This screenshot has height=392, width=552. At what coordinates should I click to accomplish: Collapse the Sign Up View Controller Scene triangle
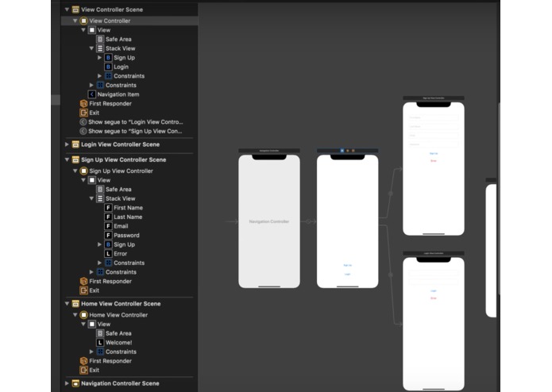click(x=67, y=159)
